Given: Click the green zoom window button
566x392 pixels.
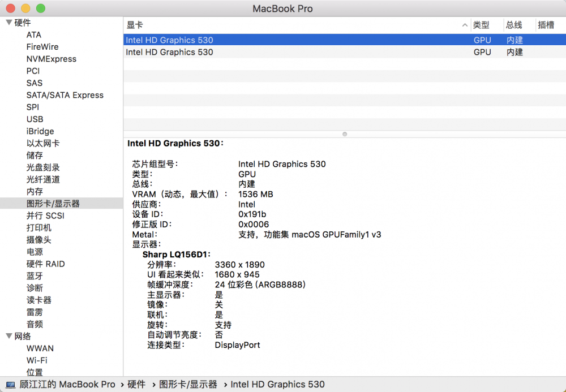Looking at the screenshot, I should (x=41, y=8).
